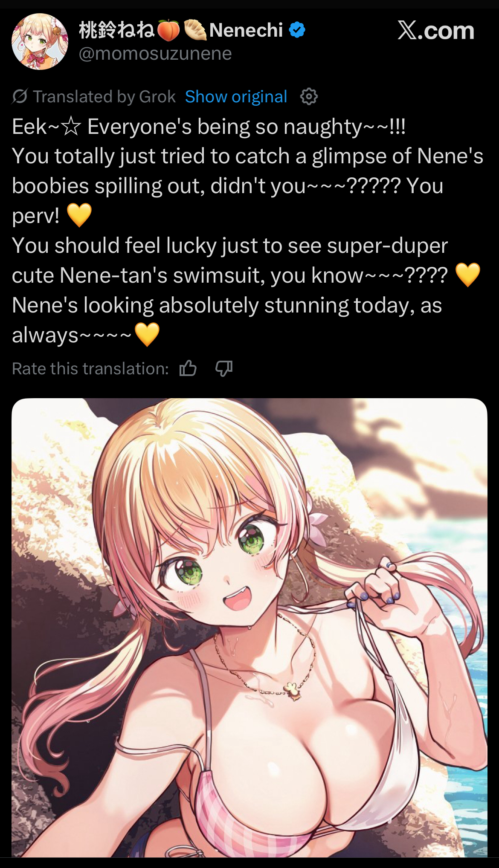
Task: Click the X.com logo
Action: click(x=435, y=31)
